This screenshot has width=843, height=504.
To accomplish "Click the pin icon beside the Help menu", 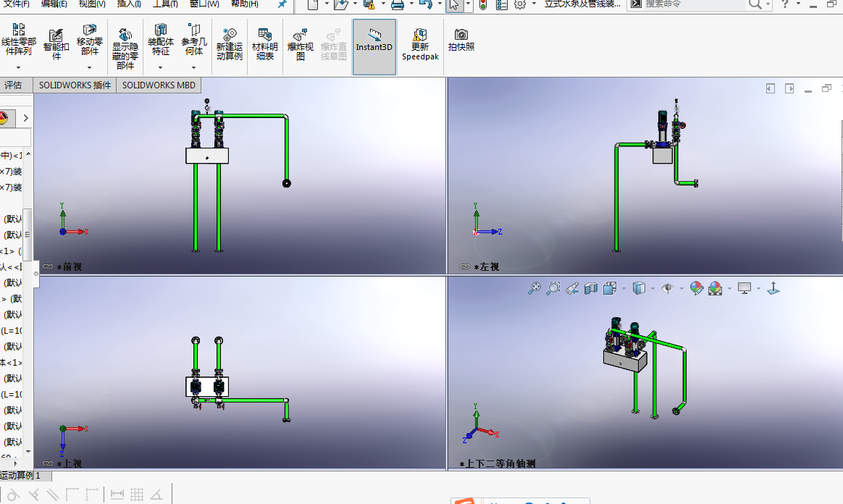I will pos(282,4).
